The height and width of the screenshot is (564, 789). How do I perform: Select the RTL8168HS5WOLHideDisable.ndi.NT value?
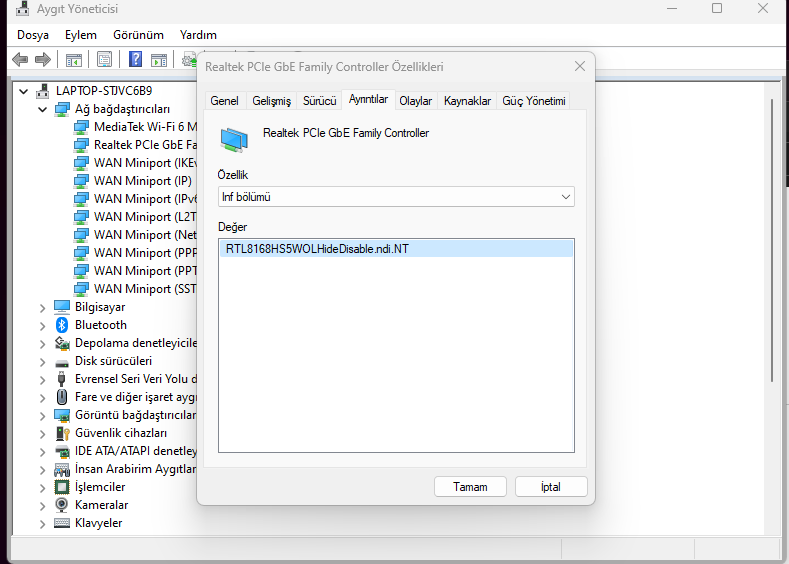[x=396, y=249]
